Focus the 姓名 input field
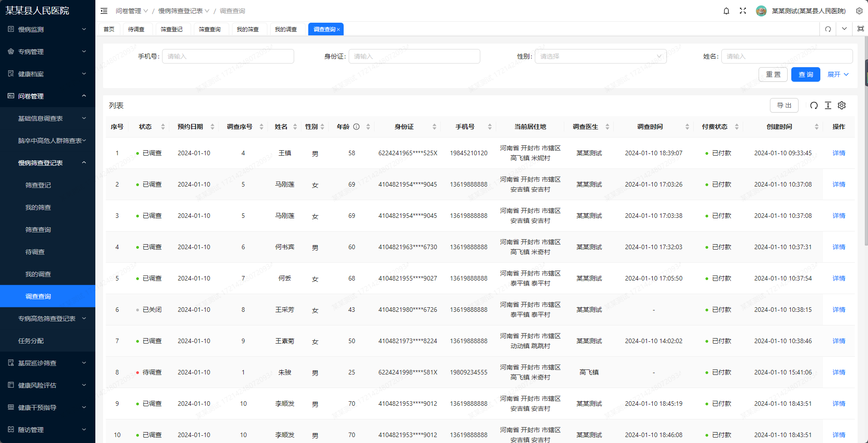This screenshot has height=443, width=868. click(x=787, y=56)
